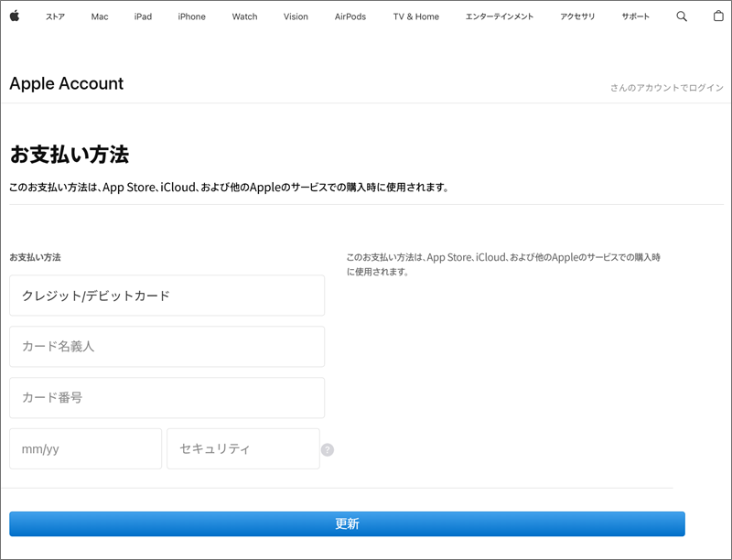This screenshot has width=732, height=560.
Task: Open the iPad menu item
Action: (143, 16)
